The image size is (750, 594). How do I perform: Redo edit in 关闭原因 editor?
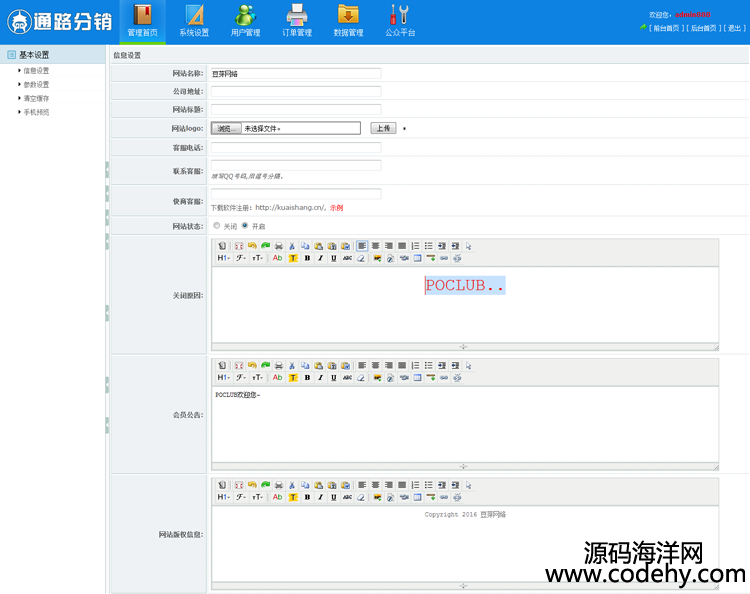pos(265,246)
